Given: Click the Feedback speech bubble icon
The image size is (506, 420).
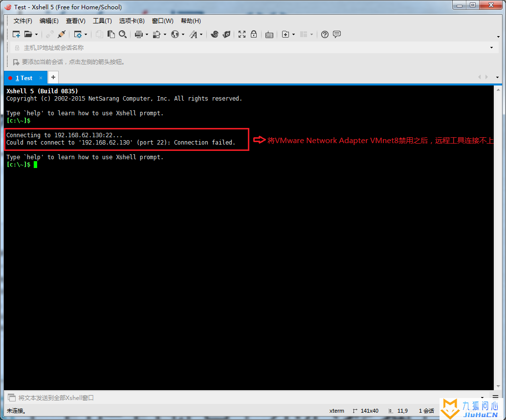Looking at the screenshot, I should [x=336, y=34].
